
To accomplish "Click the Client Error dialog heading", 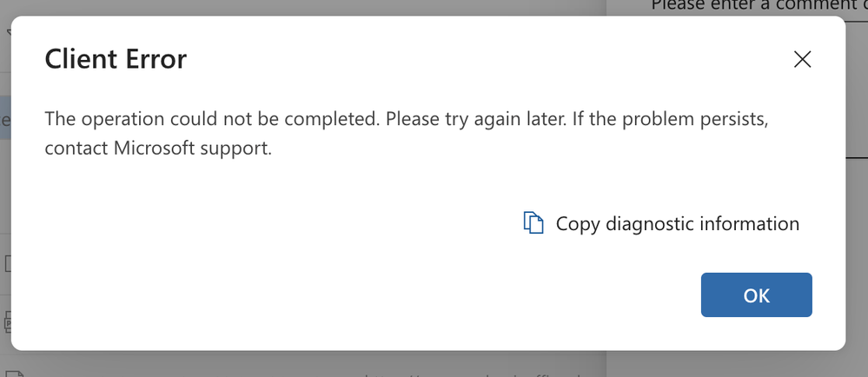I will [116, 59].
